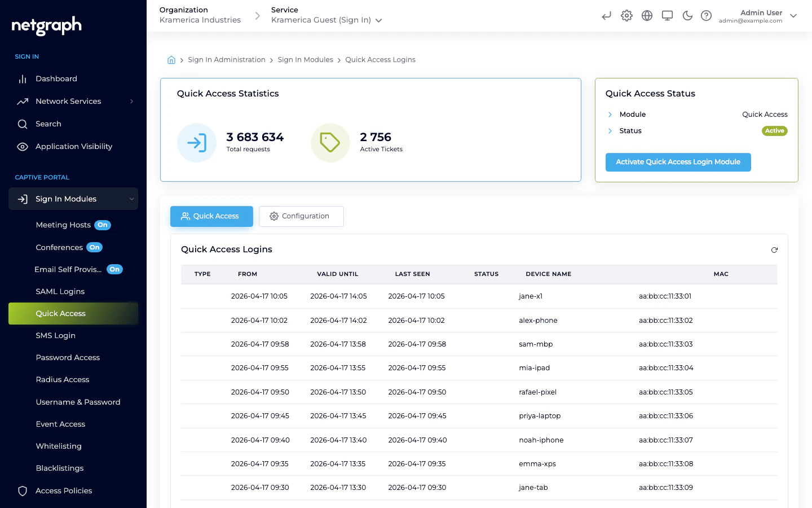Go home using the breadcrumb home icon
Viewport: 812px width, 508px height.
(x=171, y=59)
